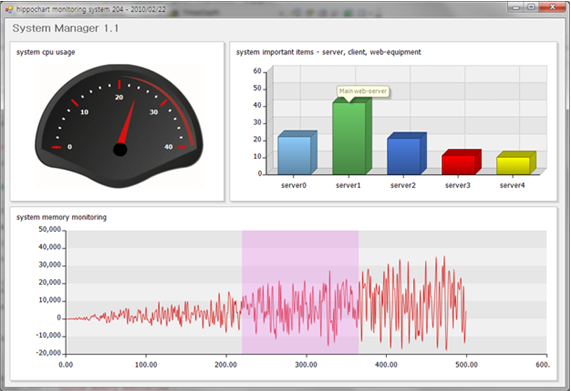Click the server4 axis label
This screenshot has height=391, width=571.
point(512,185)
